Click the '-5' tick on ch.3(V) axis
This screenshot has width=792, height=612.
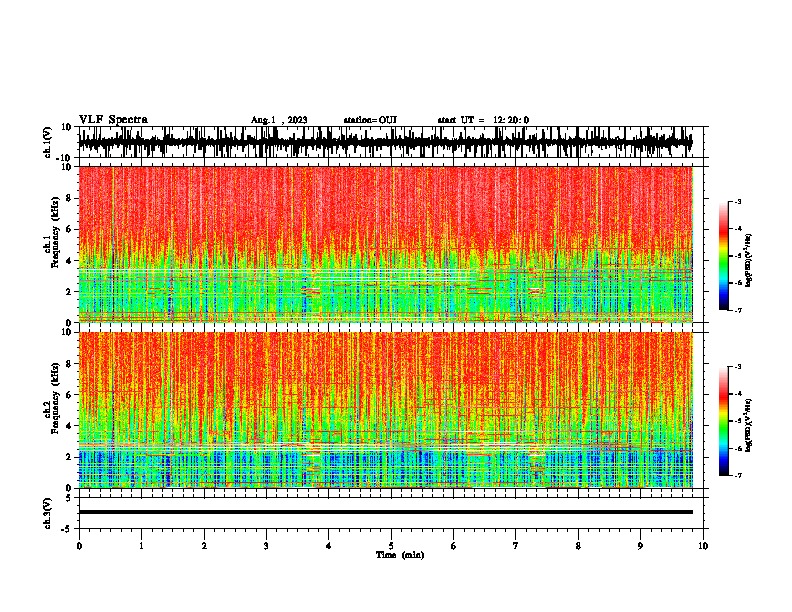[x=67, y=529]
